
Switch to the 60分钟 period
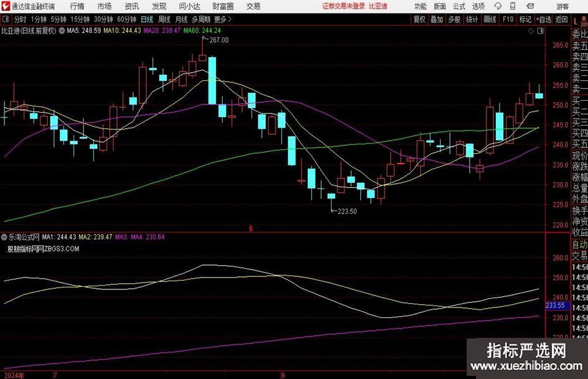tap(127, 19)
